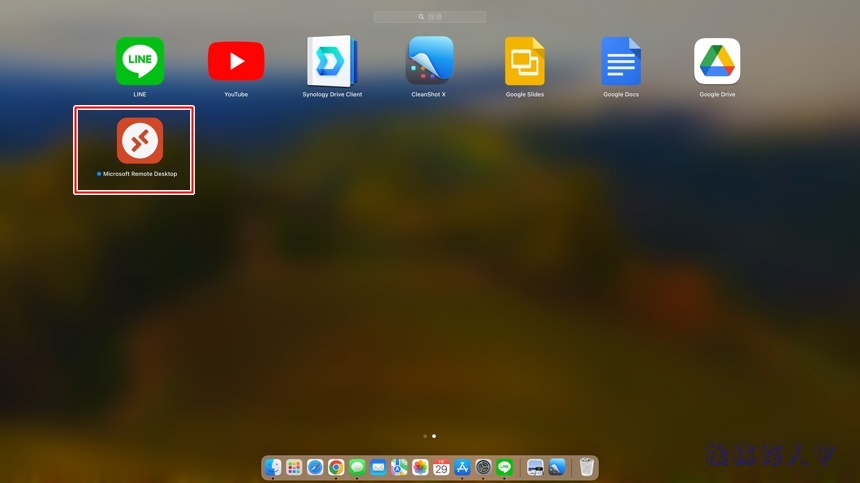Click the CleanShot X icon in the Dock
The height and width of the screenshot is (483, 860).
(x=557, y=467)
